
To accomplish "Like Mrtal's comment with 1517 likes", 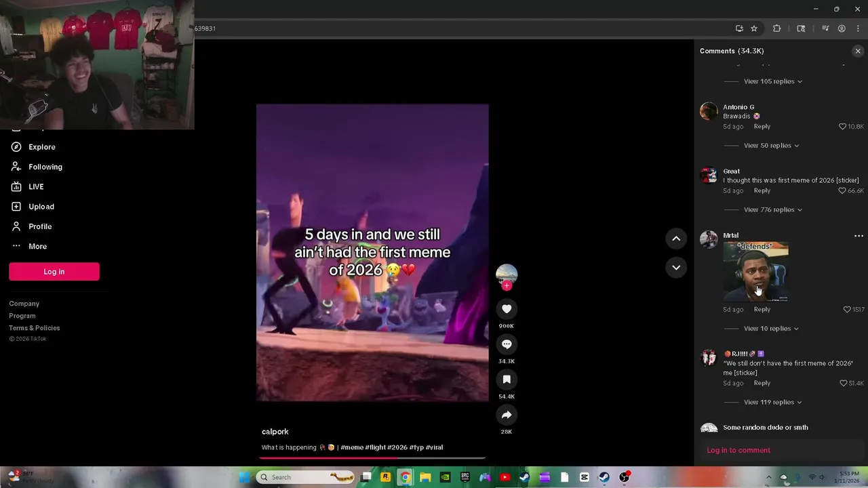I will click(847, 310).
